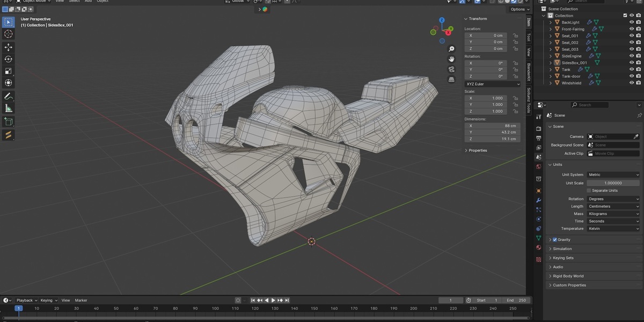Click the Dimensions X 88 cm field
The width and height of the screenshot is (644, 322).
(493, 126)
